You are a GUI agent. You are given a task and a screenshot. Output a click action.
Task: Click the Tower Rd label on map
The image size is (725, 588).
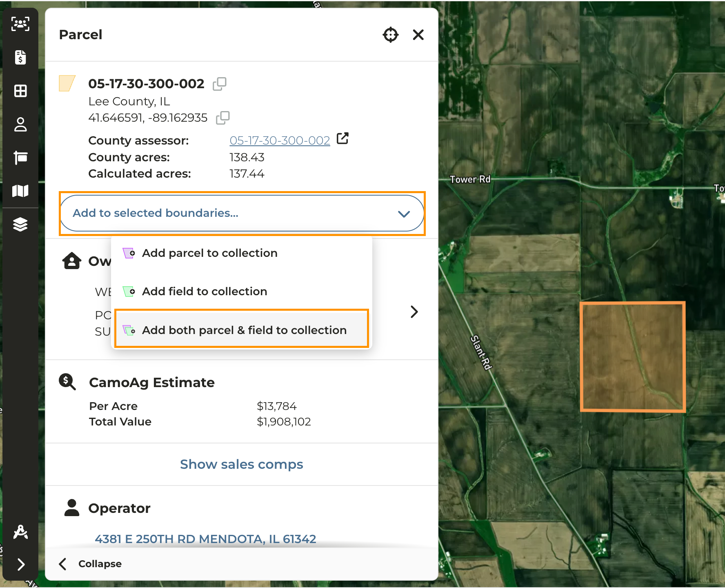pos(470,179)
